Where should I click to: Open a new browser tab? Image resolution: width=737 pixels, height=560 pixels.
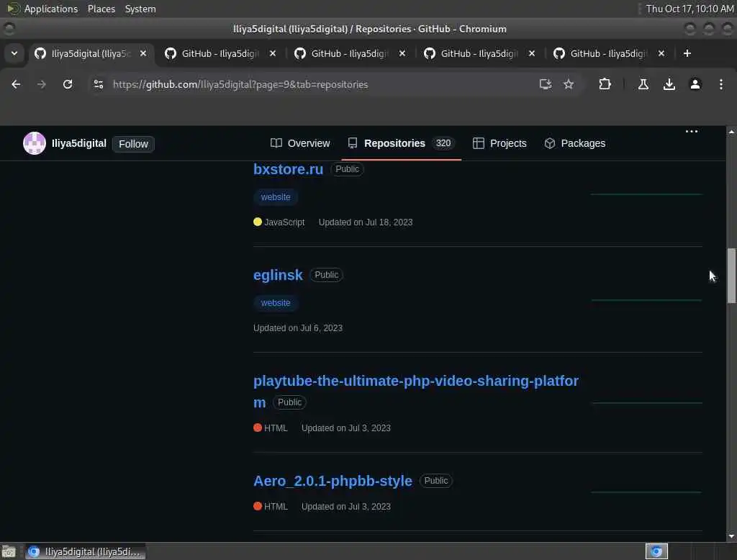click(687, 53)
